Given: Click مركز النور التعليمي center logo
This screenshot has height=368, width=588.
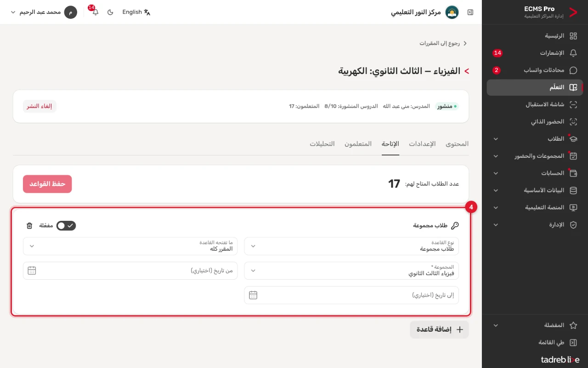Looking at the screenshot, I should [452, 12].
